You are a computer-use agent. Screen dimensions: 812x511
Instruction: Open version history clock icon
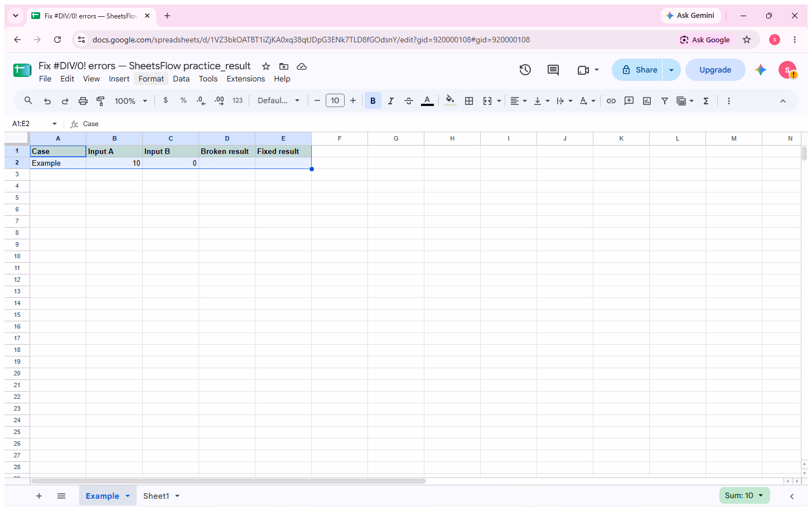pyautogui.click(x=525, y=70)
